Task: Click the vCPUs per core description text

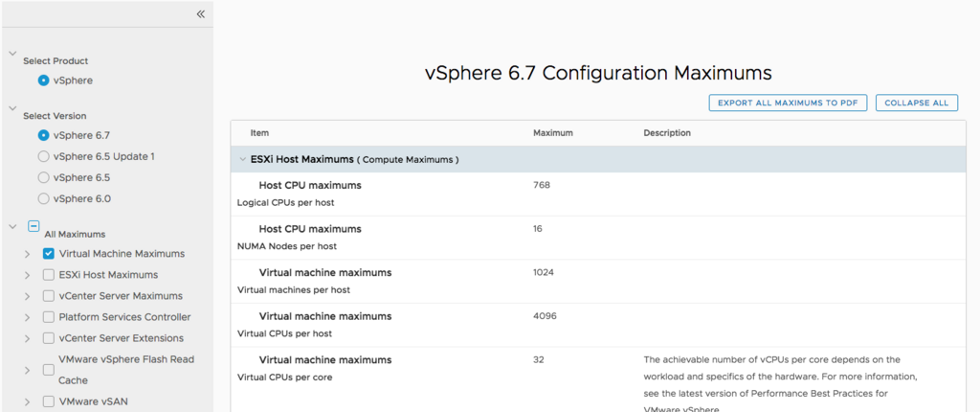Action: [780, 384]
